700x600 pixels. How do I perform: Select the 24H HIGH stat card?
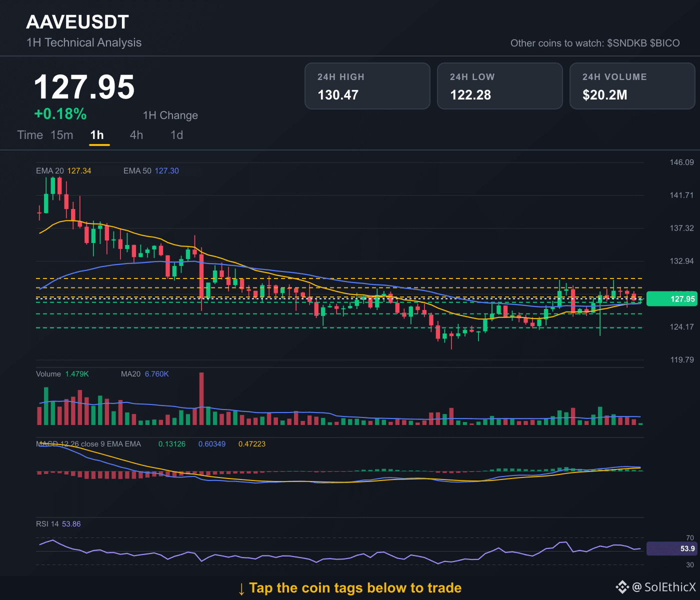coord(367,86)
